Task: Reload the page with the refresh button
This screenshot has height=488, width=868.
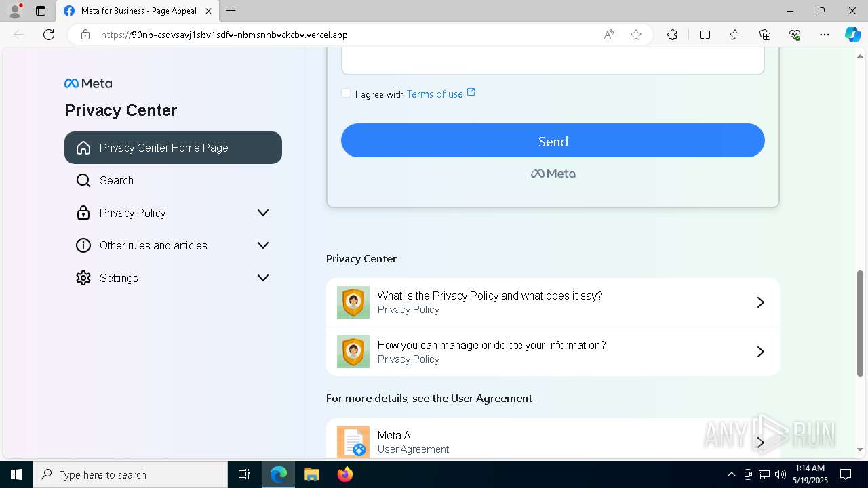Action: coord(49,35)
